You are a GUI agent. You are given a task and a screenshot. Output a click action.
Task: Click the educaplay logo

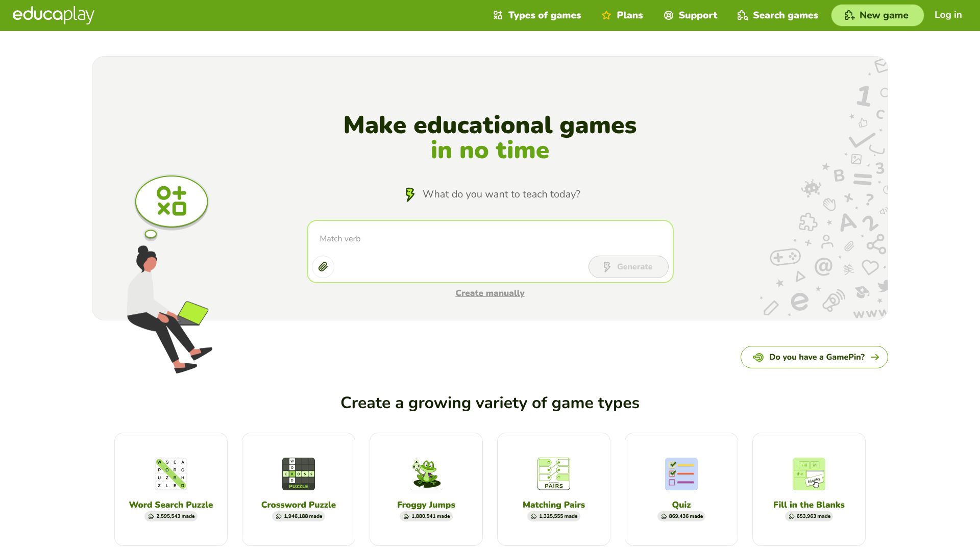[53, 15]
